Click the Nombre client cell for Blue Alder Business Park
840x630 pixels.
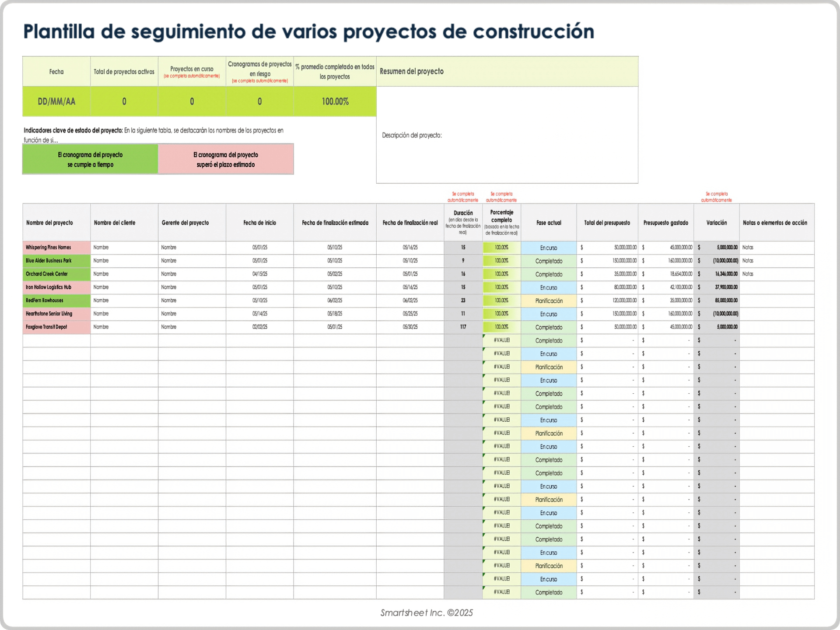(x=124, y=261)
